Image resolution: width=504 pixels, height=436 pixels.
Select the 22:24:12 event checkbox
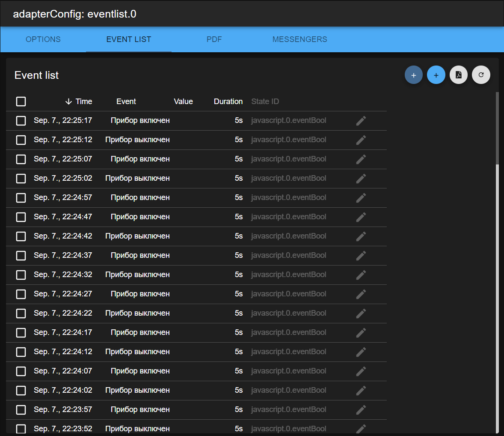click(x=21, y=352)
